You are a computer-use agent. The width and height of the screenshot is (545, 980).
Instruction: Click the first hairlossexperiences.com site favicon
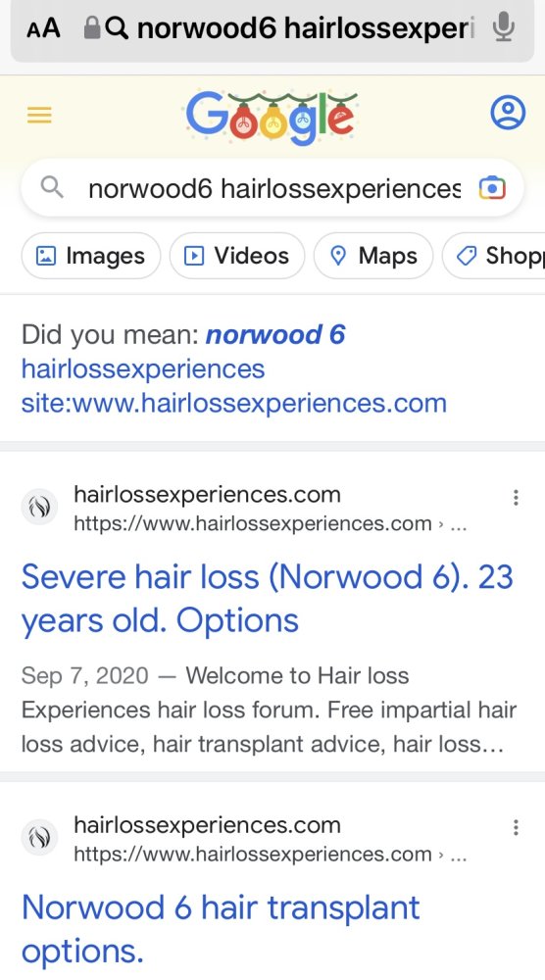coord(39,507)
